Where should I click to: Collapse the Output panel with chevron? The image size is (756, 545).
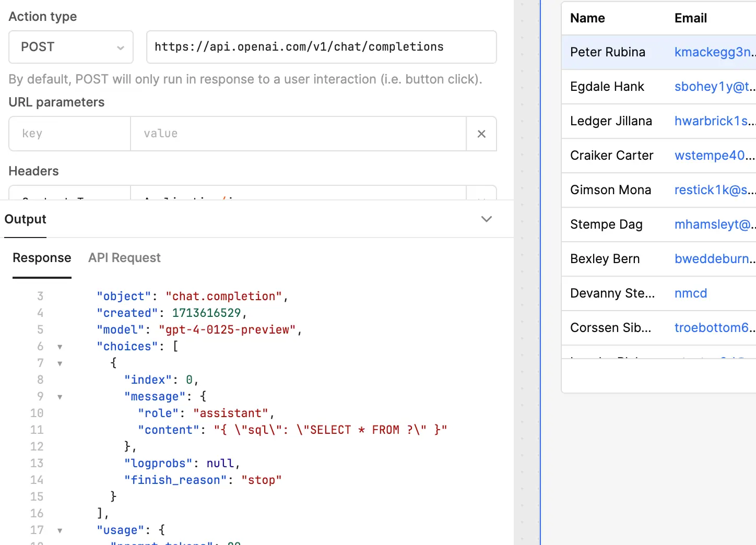(x=486, y=219)
